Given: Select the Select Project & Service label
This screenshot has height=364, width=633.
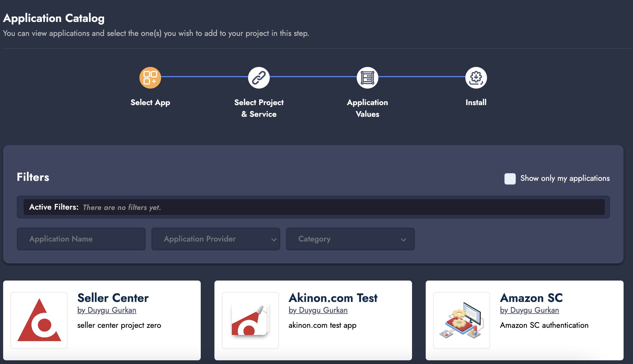Looking at the screenshot, I should click(x=259, y=108).
